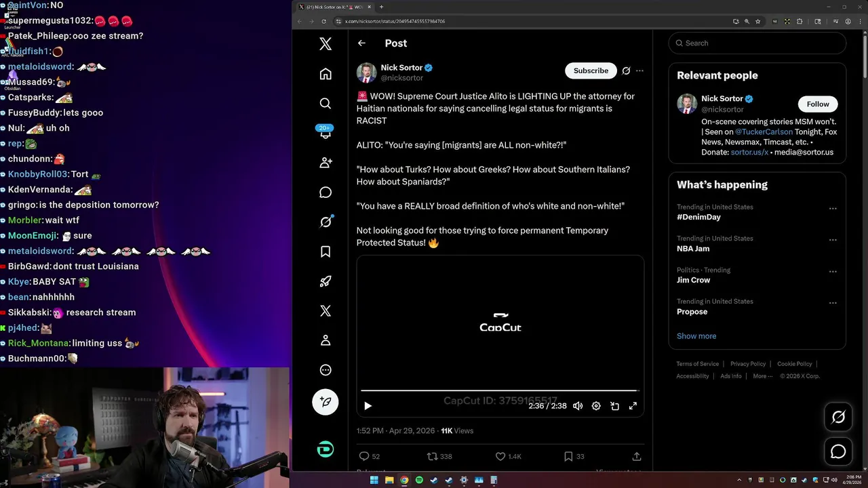Open options for Propose trend

coord(833,303)
